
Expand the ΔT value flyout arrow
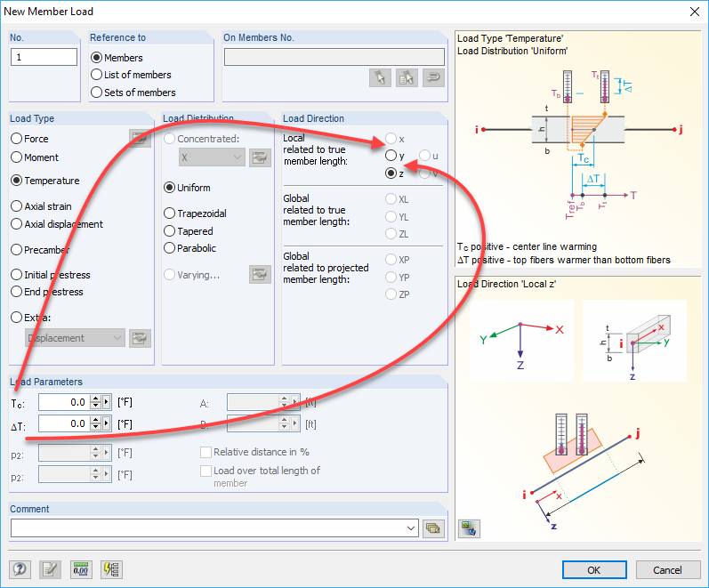pyautogui.click(x=107, y=423)
